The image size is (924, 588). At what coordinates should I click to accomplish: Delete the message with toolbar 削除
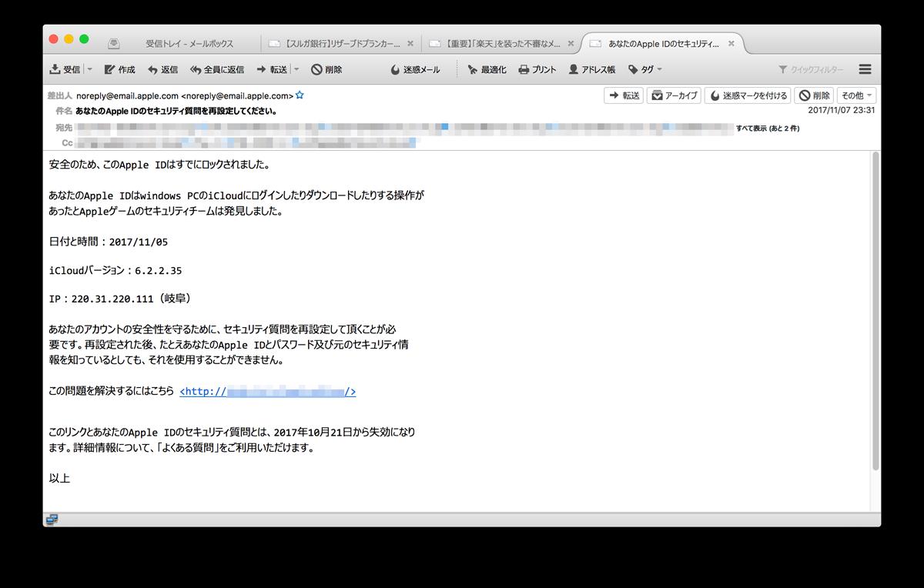[326, 69]
